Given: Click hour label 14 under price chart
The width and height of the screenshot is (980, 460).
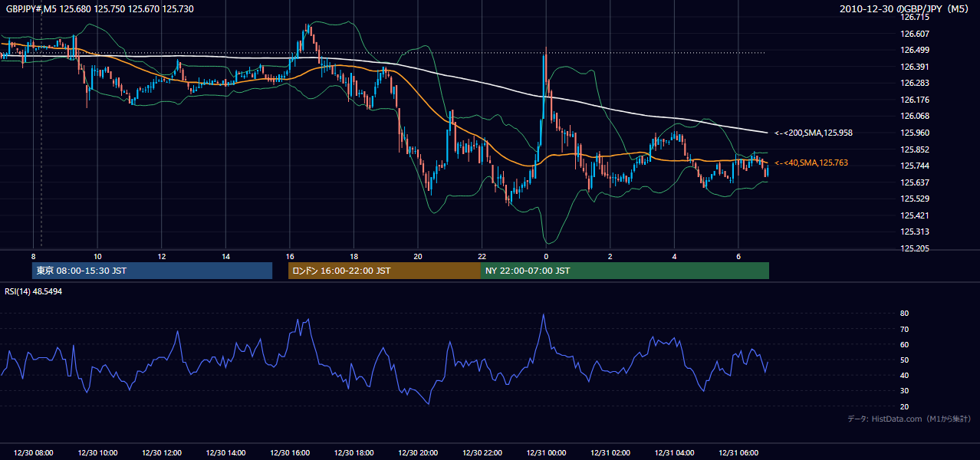Looking at the screenshot, I should [225, 256].
